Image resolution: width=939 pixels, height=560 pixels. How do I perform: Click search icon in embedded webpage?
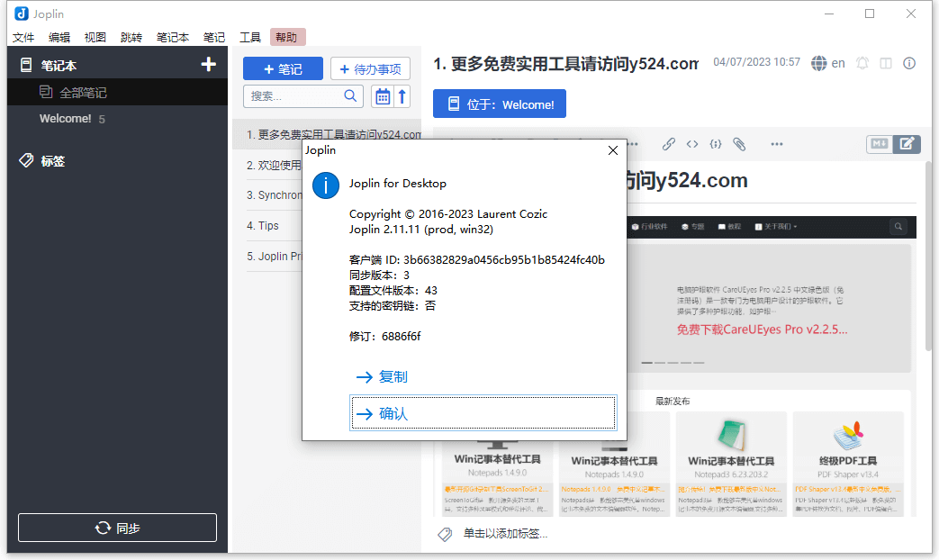898,226
